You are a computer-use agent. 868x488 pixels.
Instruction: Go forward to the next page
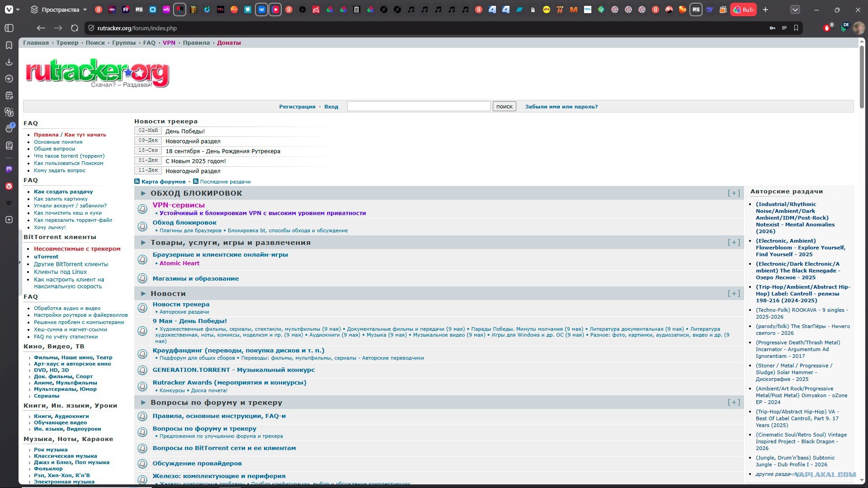[x=58, y=28]
